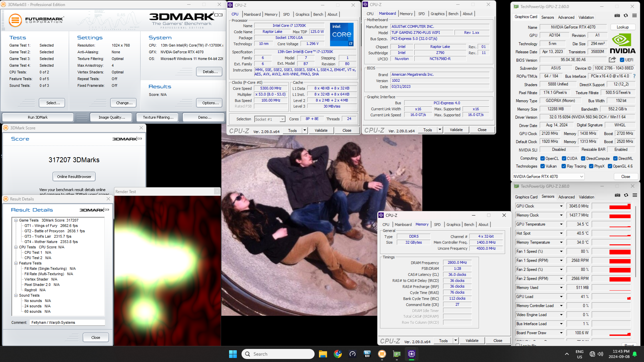Open the NVIDIA GeForce RTX 4070 card selector
Screen dimensions: 644x362
pos(548,177)
